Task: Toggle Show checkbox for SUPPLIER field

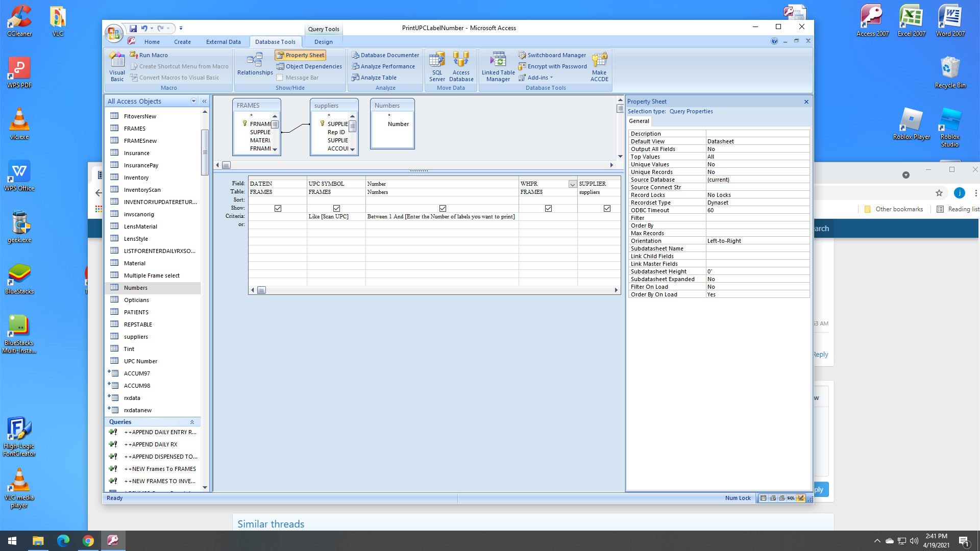Action: [607, 208]
